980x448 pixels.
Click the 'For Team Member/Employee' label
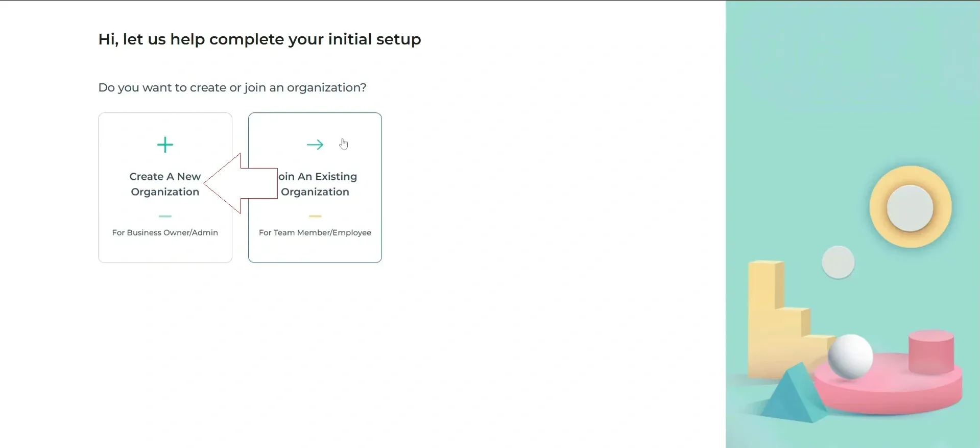pos(315,232)
